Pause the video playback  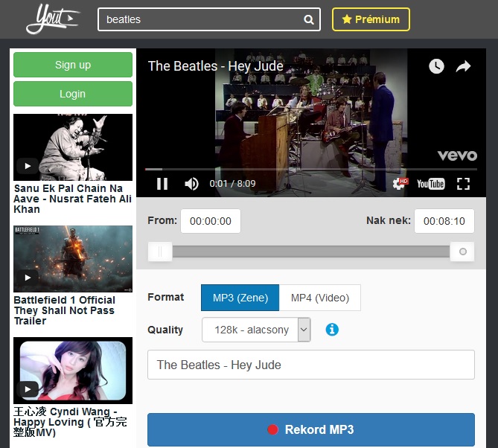click(x=162, y=184)
